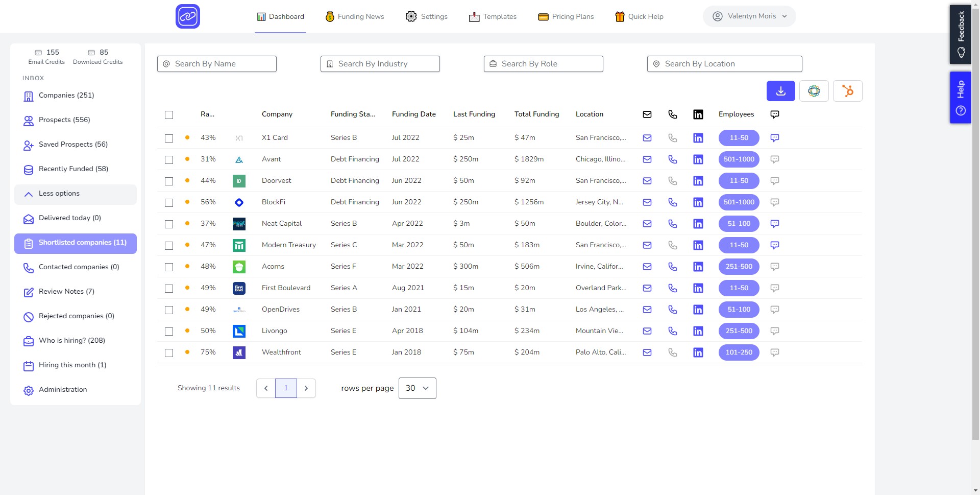Click the HubSpot integration icon button
This screenshot has width=980, height=495.
click(x=847, y=91)
